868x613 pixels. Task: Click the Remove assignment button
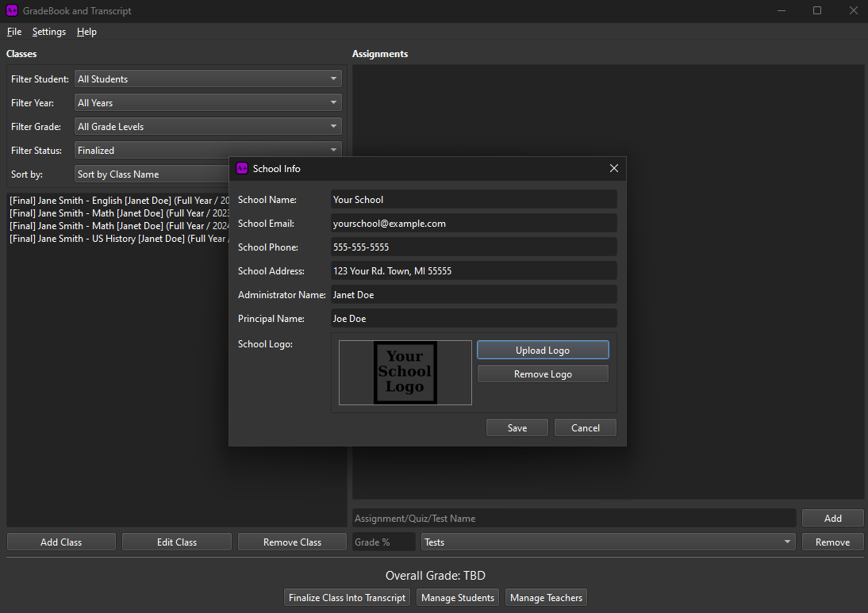tap(832, 542)
